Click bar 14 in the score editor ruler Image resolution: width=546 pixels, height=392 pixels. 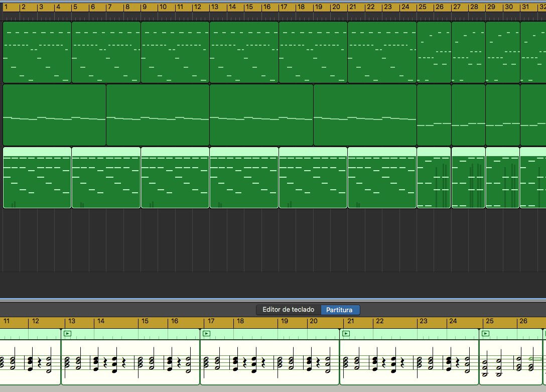click(101, 321)
